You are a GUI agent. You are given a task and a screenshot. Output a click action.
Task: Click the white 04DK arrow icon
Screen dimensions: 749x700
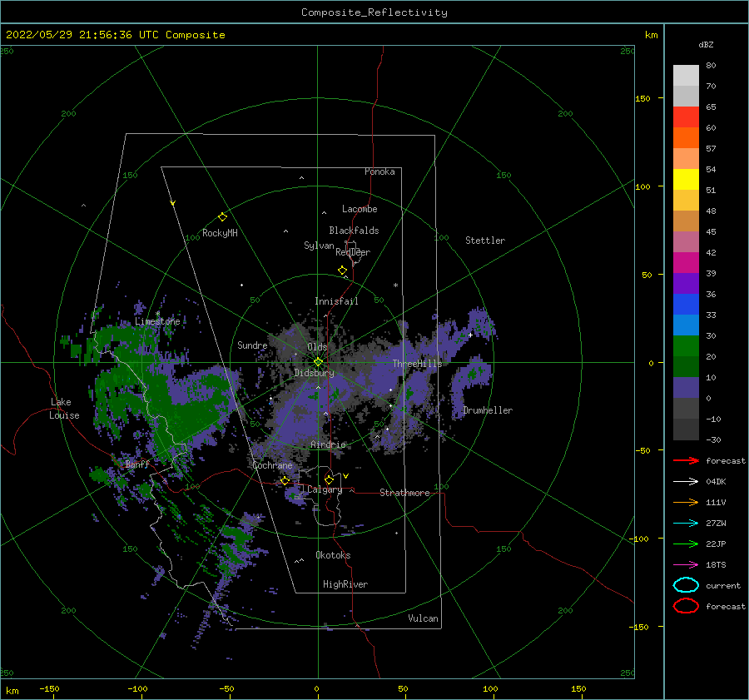click(686, 481)
